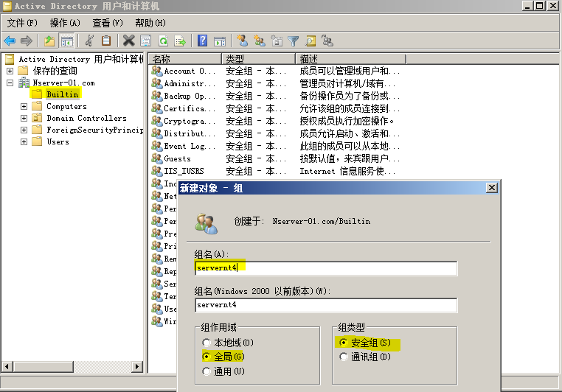The width and height of the screenshot is (562, 392).
Task: Toggle the show/hide console tree icon
Action: [x=66, y=41]
